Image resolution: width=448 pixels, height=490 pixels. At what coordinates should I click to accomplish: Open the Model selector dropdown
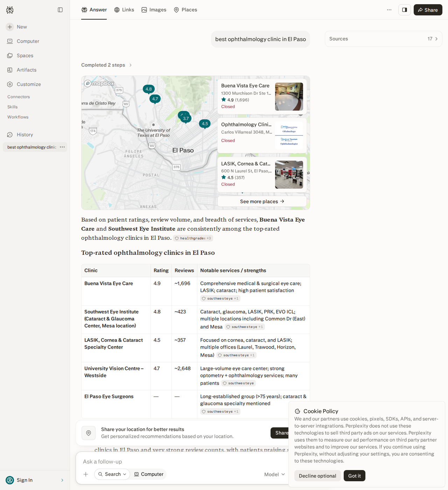275,474
